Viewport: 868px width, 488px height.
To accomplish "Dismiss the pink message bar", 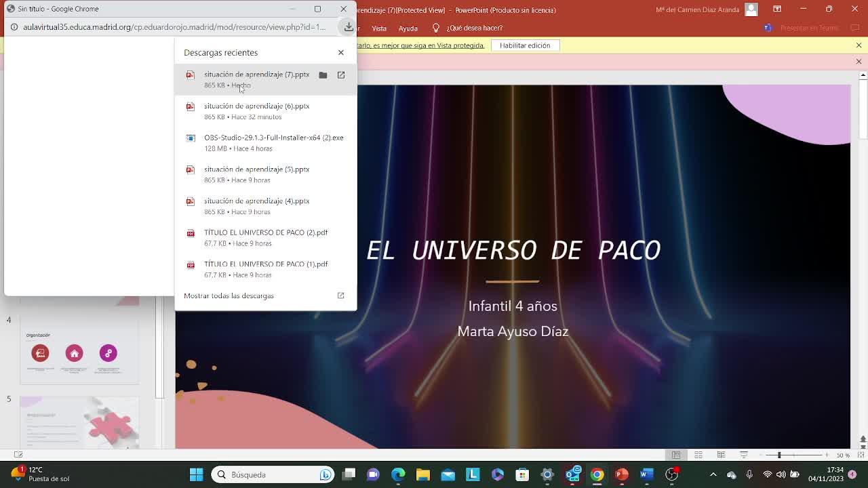I will (859, 62).
